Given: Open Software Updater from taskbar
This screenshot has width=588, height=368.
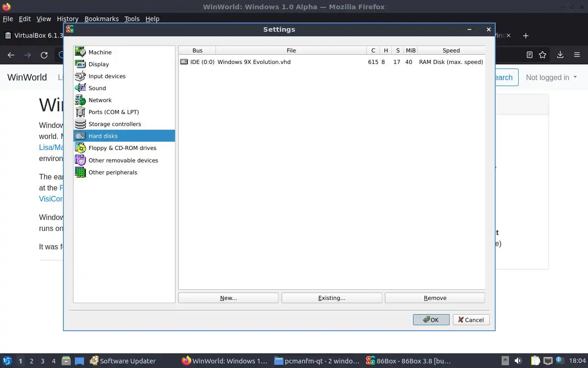Looking at the screenshot, I should click(x=123, y=361).
